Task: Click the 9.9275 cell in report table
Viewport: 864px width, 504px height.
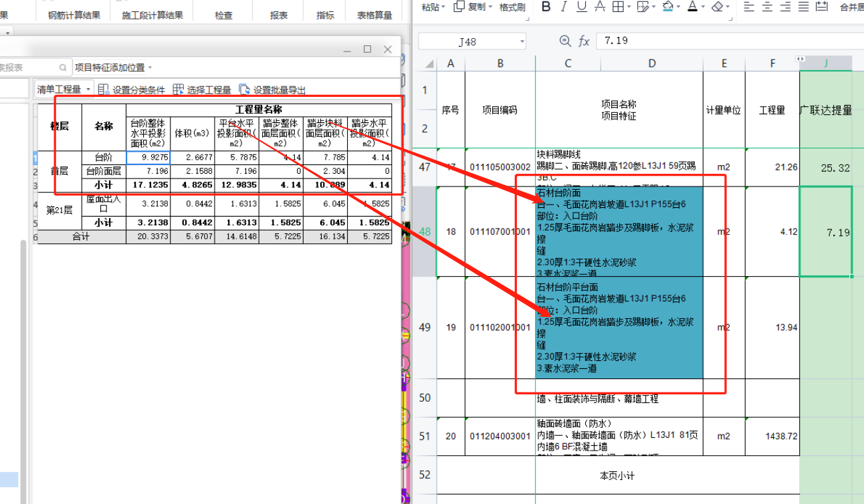Action: (148, 158)
